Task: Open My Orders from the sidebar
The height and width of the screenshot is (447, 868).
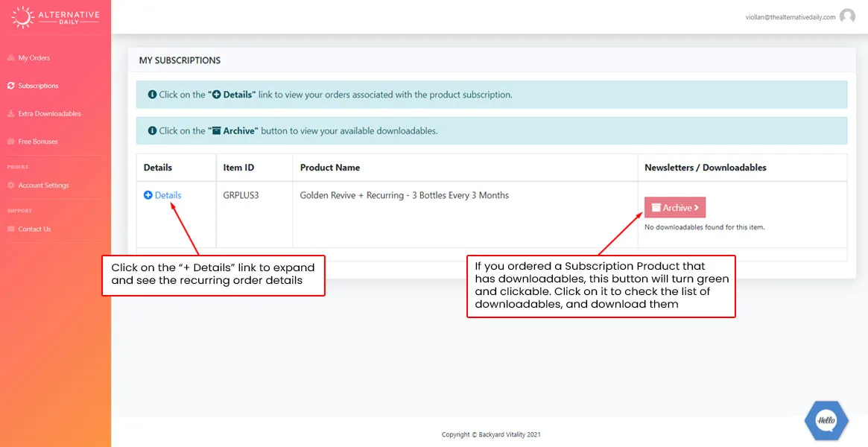Action: pyautogui.click(x=34, y=58)
